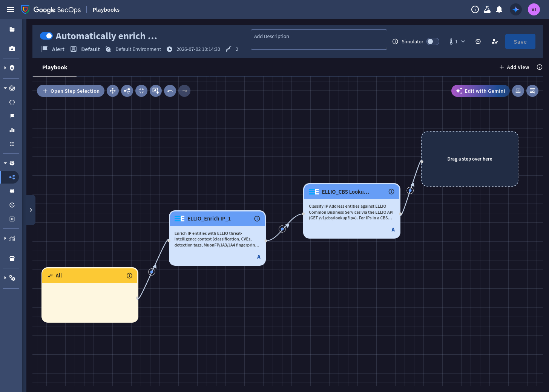Screen dimensions: 549x392
Task: Click the search-list icon at toolbar right end
Action: tap(532, 91)
